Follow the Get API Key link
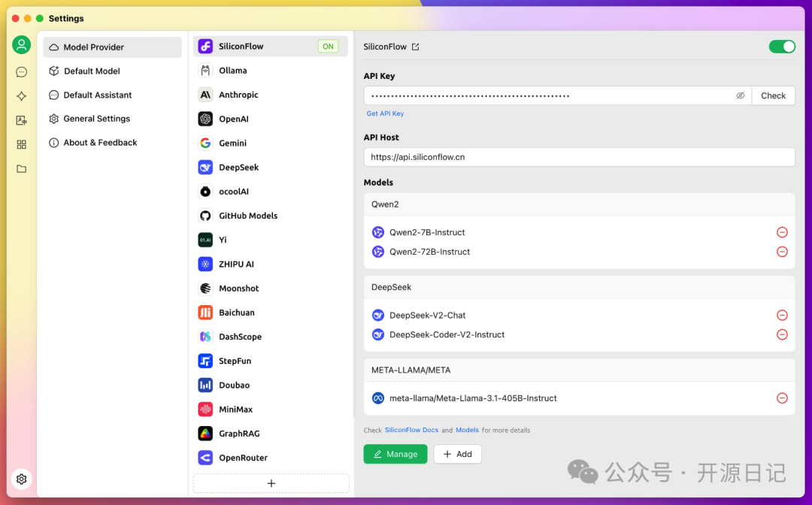 tap(385, 113)
